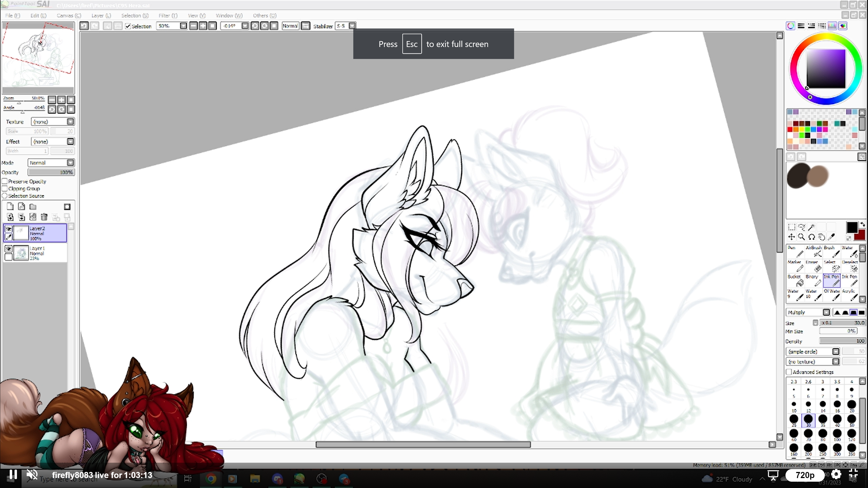Click the horizontal canvas scrollbar
868x488 pixels.
(x=423, y=445)
